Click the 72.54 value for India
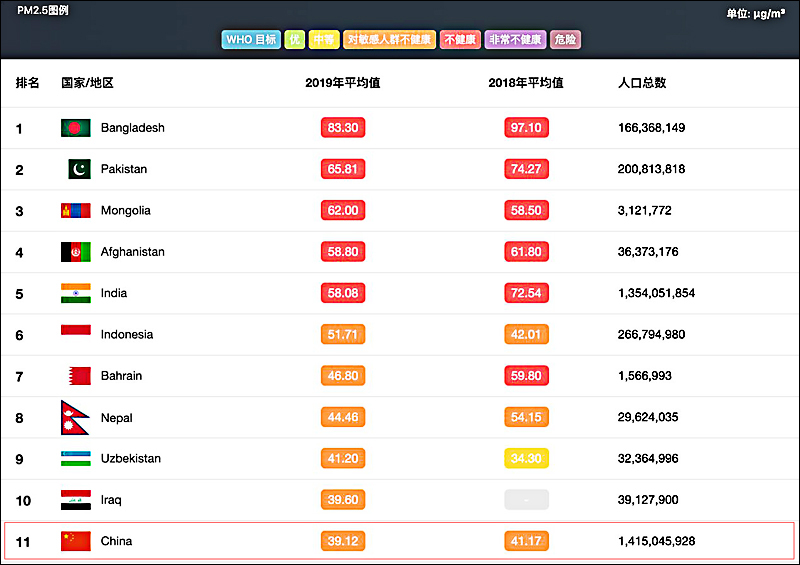This screenshot has height=565, width=800. [527, 293]
